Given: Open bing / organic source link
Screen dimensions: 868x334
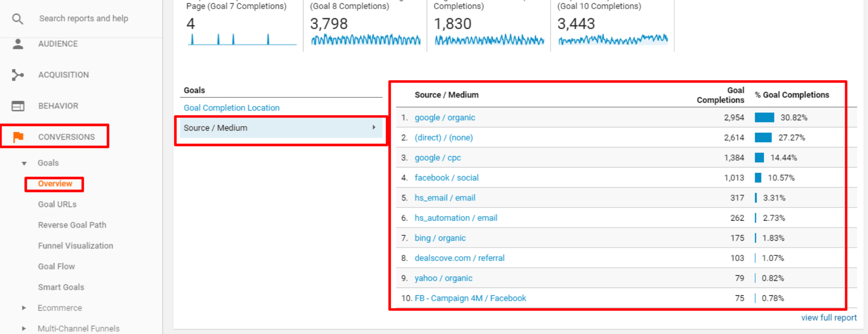Looking at the screenshot, I should 440,238.
